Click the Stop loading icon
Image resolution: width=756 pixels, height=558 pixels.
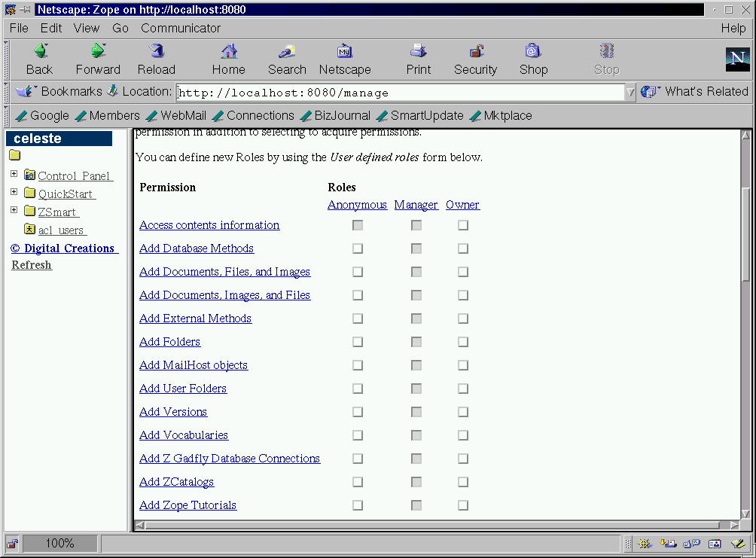tap(607, 51)
